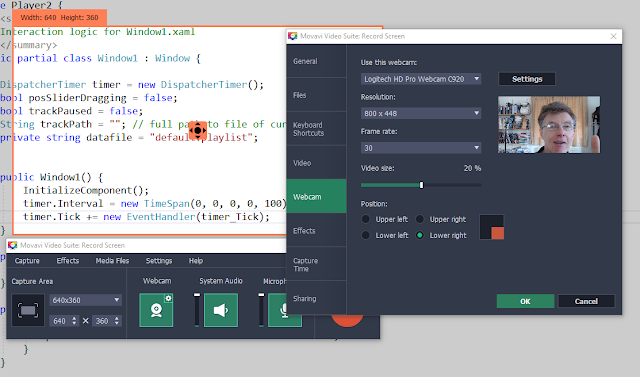Open the Capture menu
Viewport: 640px width, 377px height.
click(27, 261)
